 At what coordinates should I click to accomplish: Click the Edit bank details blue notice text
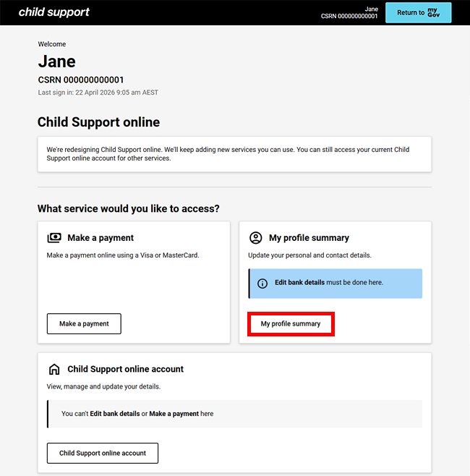pos(329,283)
